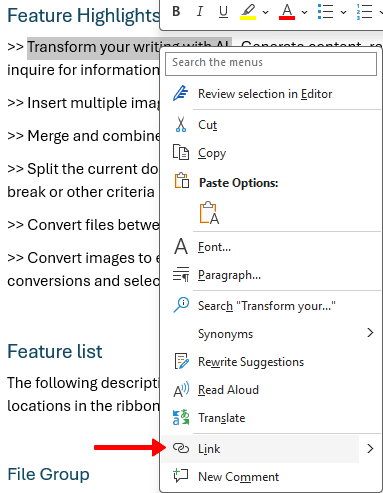Click the ">> Convert files" line

pyautogui.click(x=83, y=225)
